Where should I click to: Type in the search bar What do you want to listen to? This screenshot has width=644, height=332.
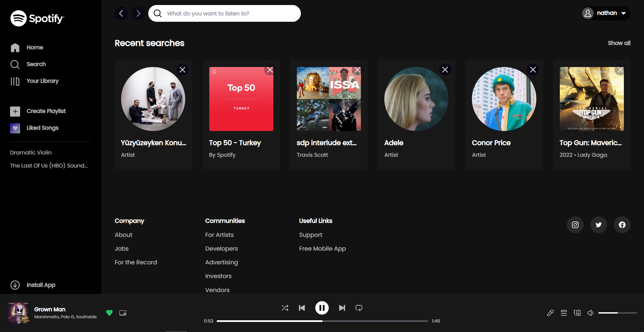pyautogui.click(x=224, y=13)
